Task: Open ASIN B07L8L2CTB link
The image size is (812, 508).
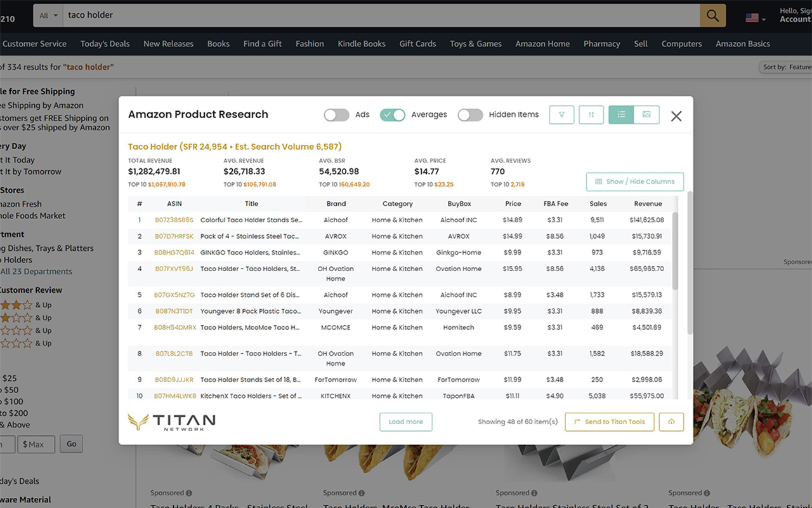Action: (174, 354)
